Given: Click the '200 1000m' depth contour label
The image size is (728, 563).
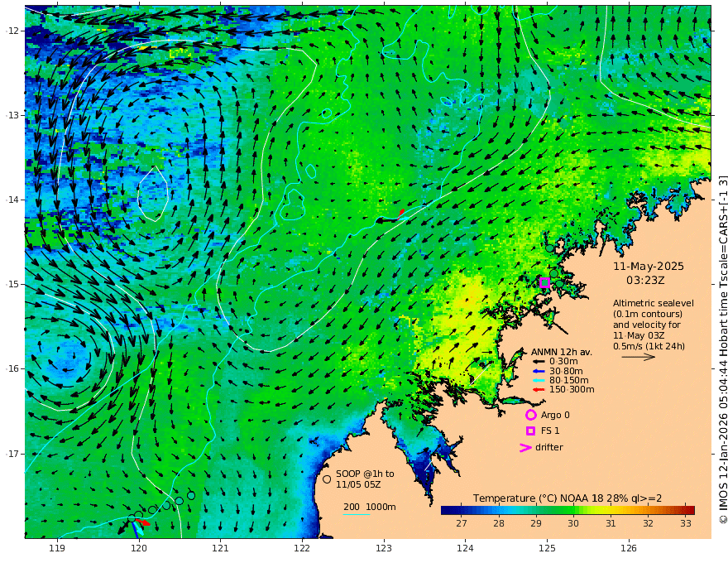Looking at the screenshot, I should 370,507.
